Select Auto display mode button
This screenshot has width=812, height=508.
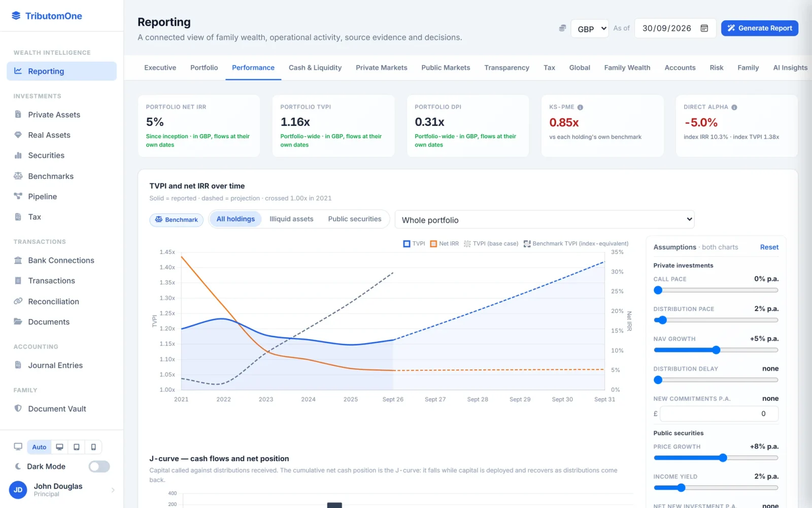click(39, 447)
